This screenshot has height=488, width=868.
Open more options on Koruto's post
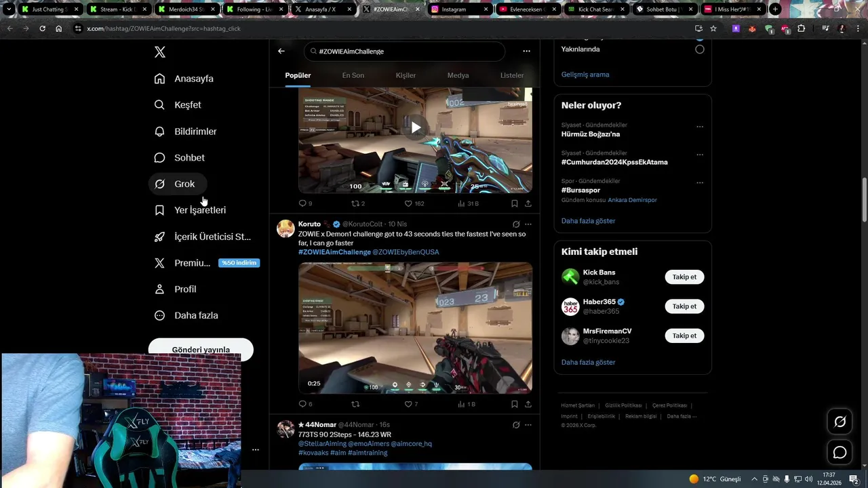(x=528, y=224)
